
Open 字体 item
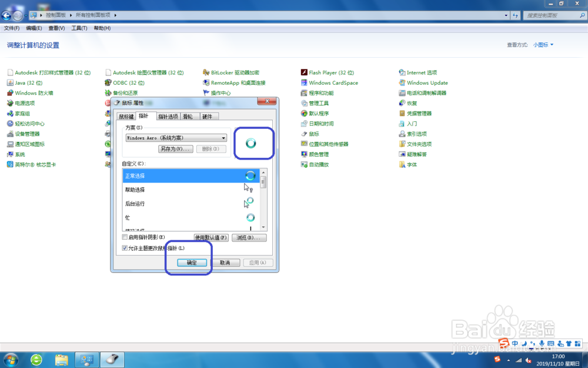pos(408,164)
